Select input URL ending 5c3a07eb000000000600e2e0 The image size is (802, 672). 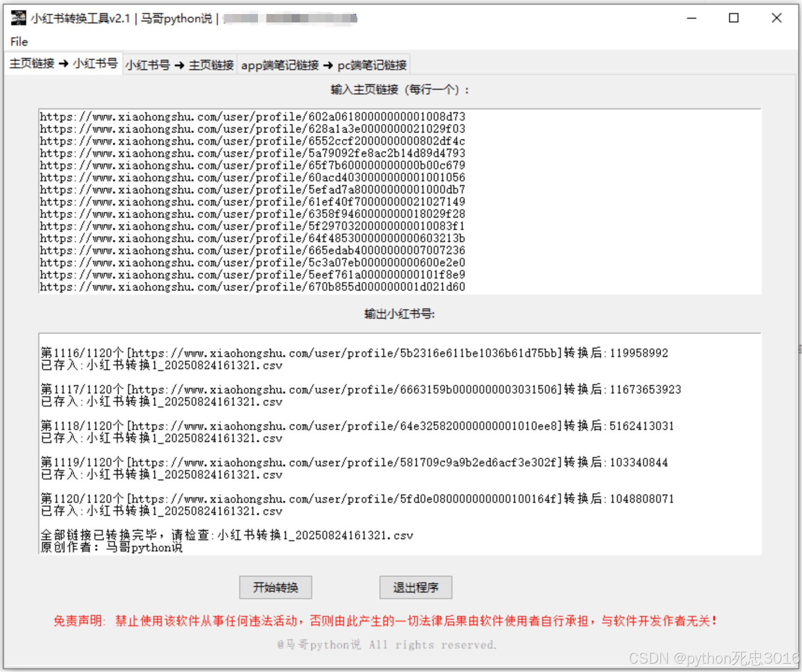252,262
